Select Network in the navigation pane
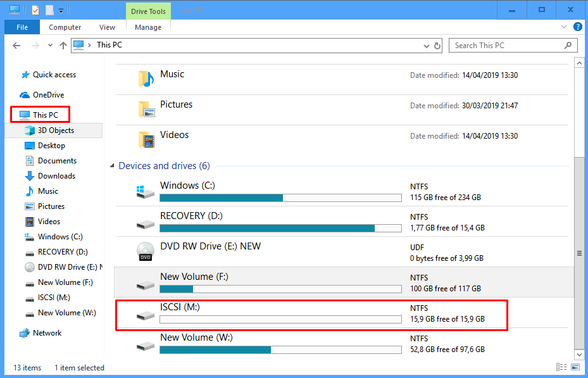588x378 pixels. (47, 333)
